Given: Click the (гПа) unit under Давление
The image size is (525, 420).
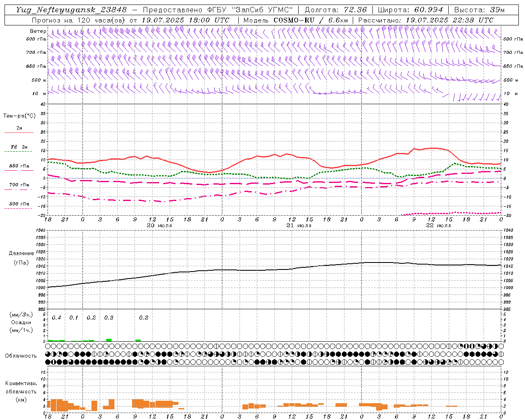Looking at the screenshot, I should [21, 262].
